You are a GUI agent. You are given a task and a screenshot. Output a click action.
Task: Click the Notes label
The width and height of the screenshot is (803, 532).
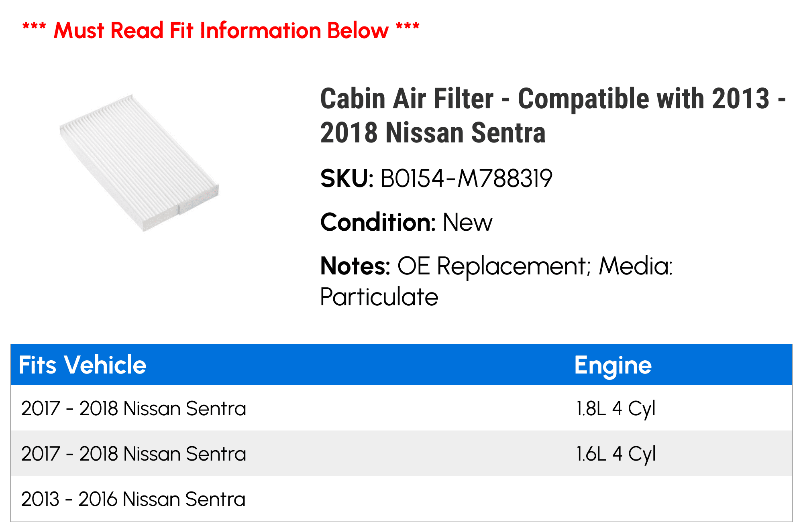coord(355,266)
